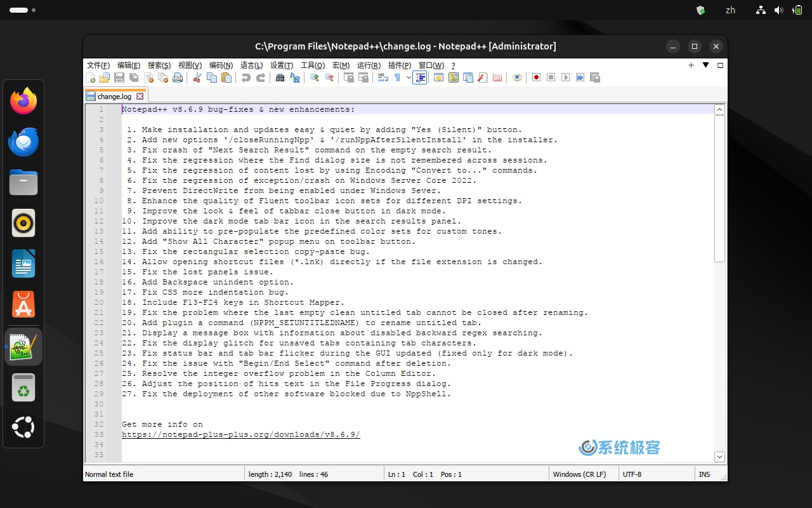Toggle synchronized horizontal scrolling icon
This screenshot has height=508, width=812.
[363, 77]
